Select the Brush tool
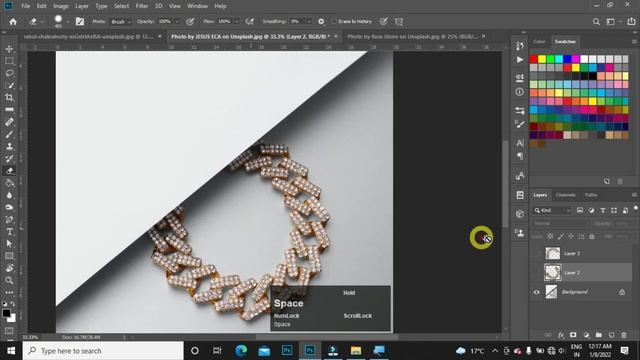Screen dimensions: 640x360 point(9,134)
